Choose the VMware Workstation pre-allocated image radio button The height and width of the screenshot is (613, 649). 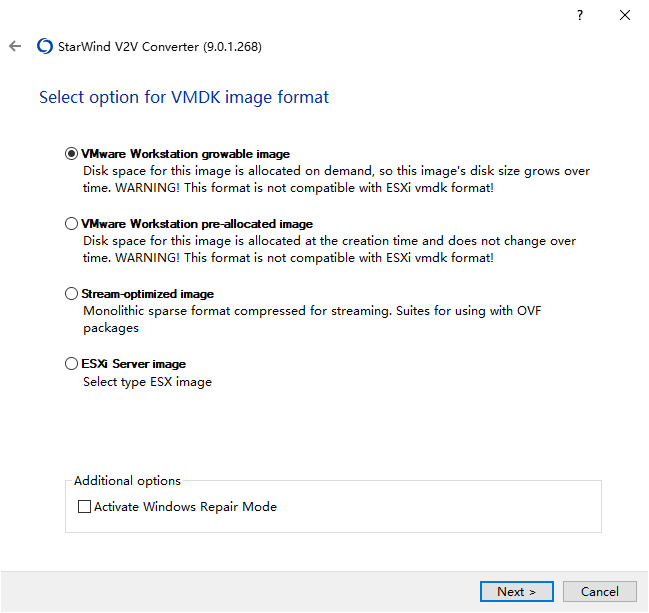[71, 224]
